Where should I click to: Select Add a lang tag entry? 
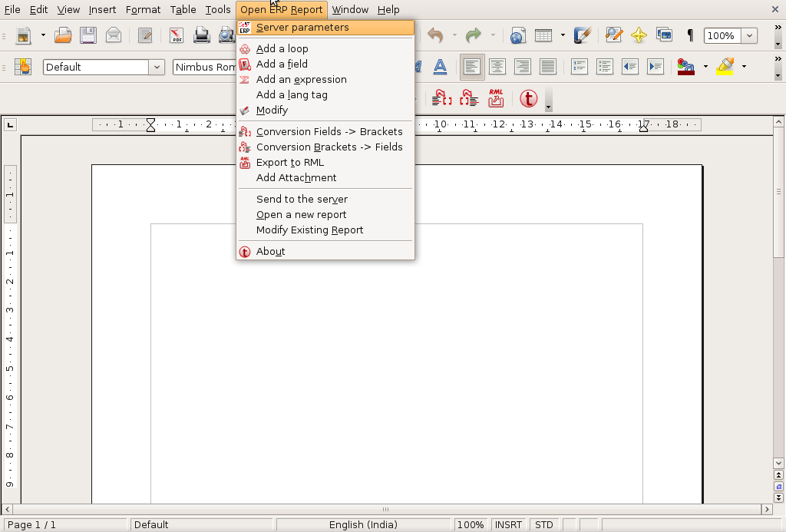click(x=325, y=94)
